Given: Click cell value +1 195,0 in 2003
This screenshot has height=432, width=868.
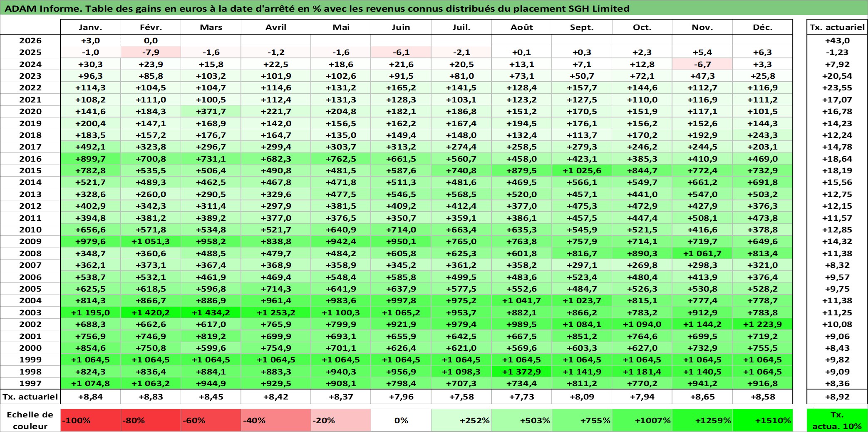Looking at the screenshot, I should [91, 312].
